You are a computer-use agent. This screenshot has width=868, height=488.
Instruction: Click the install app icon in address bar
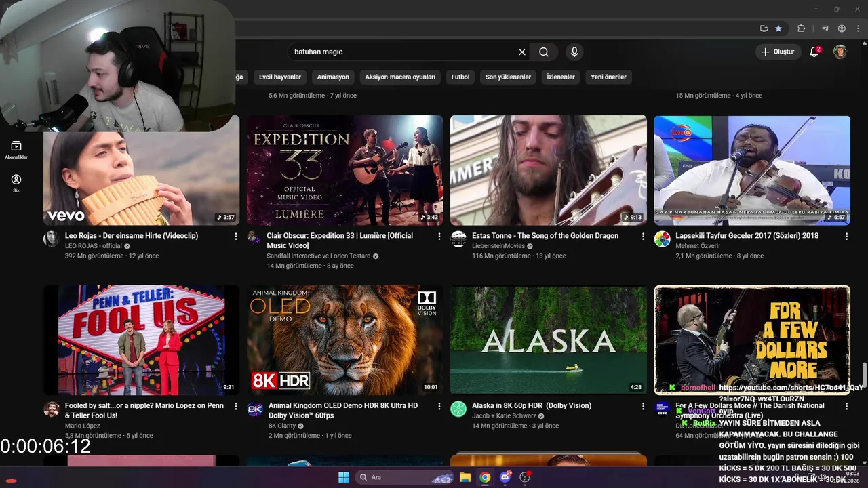click(x=764, y=28)
